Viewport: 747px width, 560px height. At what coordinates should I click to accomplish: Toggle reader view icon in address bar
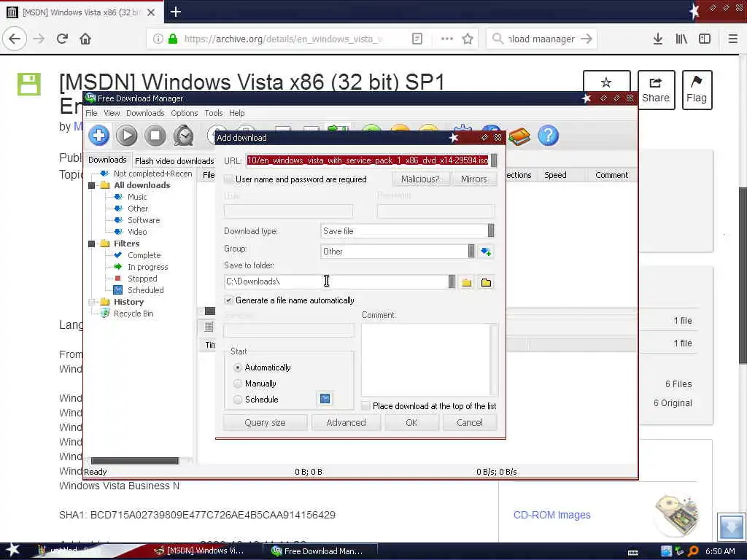417,39
